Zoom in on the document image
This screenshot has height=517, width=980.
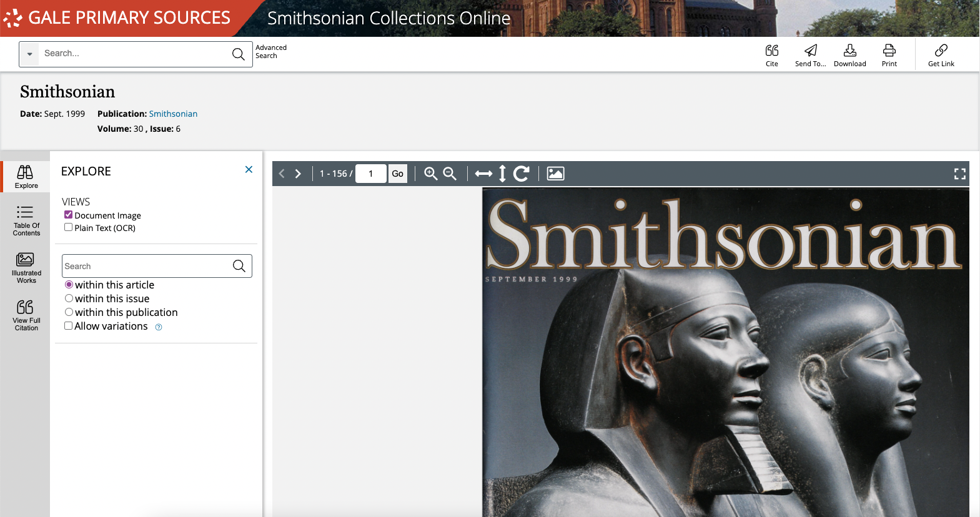click(431, 174)
